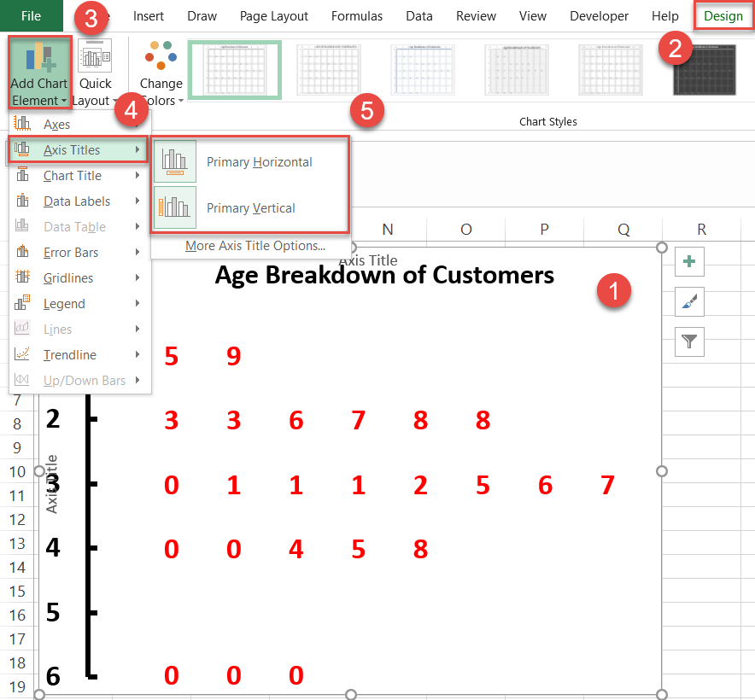Screen dimensions: 755x700
Task: Select the Age Breakdown of Customers title
Action: [x=384, y=276]
